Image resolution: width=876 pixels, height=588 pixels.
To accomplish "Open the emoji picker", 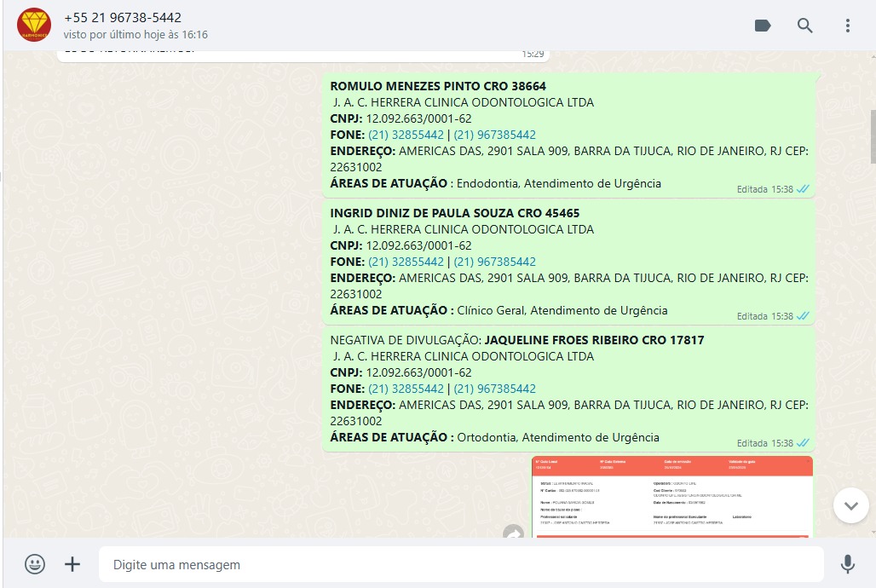I will [x=35, y=564].
